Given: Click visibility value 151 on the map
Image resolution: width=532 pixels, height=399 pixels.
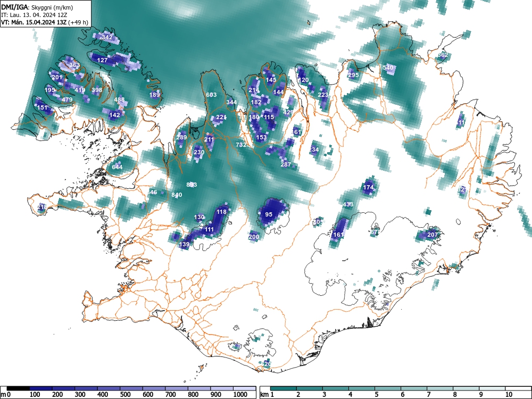Looking at the screenshot, I should tap(43, 107).
